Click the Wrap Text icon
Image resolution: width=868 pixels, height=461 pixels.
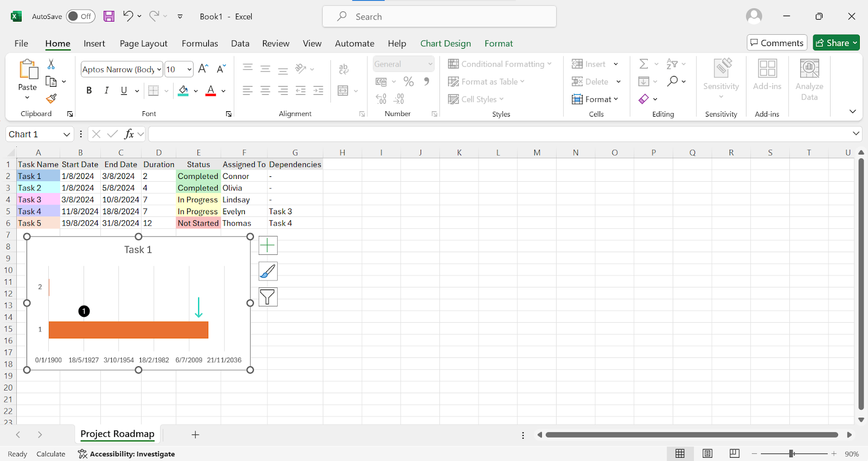[x=343, y=69]
